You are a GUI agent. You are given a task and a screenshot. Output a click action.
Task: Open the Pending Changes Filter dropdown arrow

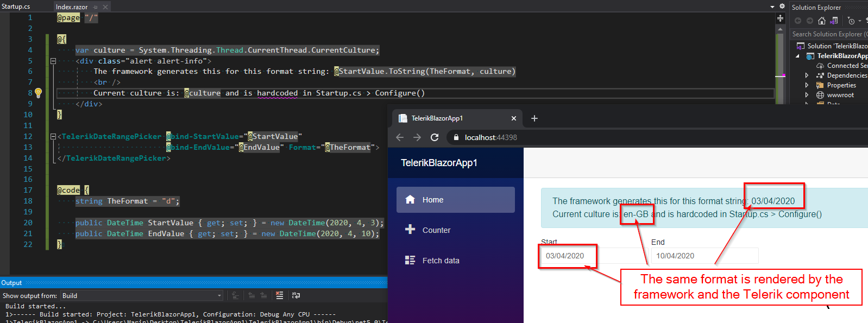coord(860,21)
